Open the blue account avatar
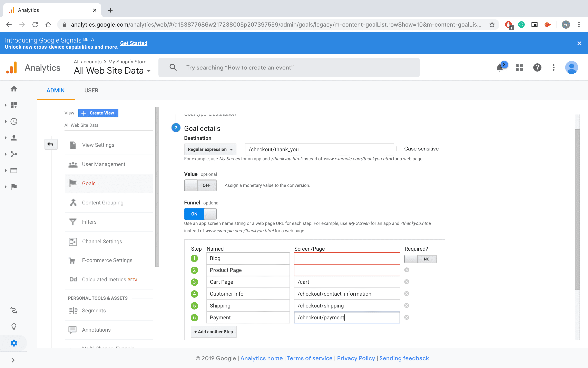588x368 pixels. pos(571,67)
